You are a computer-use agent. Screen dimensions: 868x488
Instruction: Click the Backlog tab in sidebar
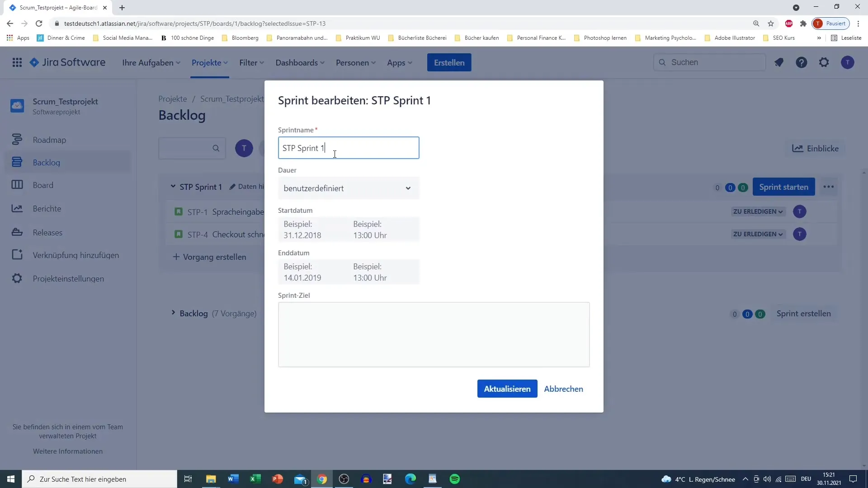(x=46, y=162)
